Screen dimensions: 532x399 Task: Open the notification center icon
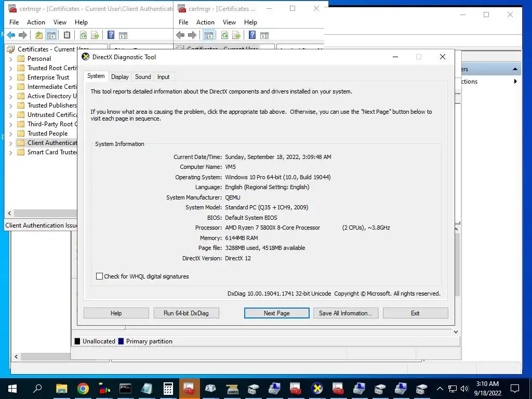[515, 389]
